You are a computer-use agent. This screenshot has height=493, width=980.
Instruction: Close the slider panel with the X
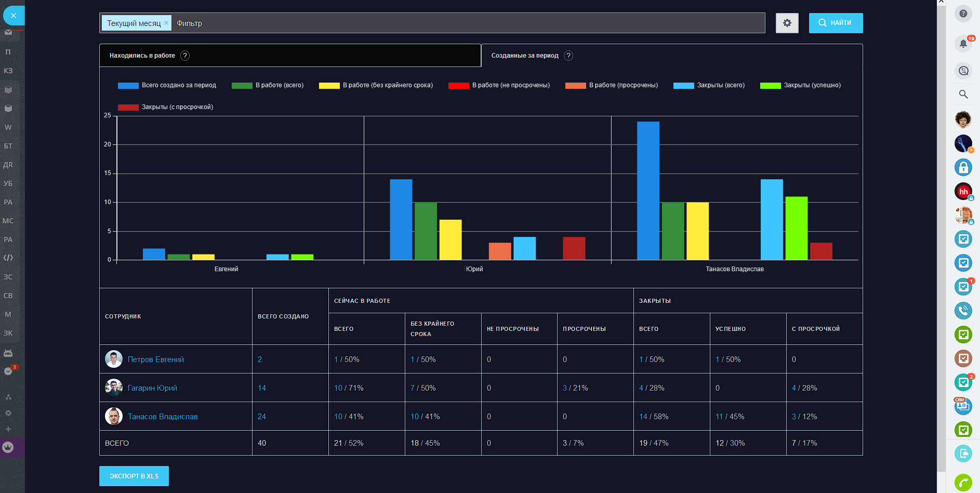click(x=14, y=16)
